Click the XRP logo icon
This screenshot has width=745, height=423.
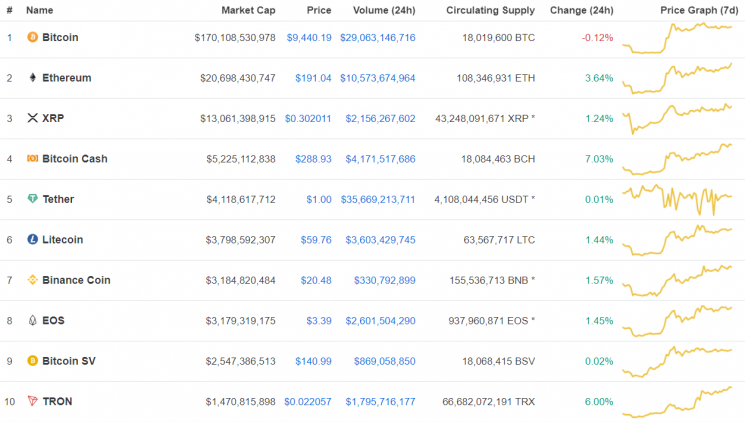32,118
